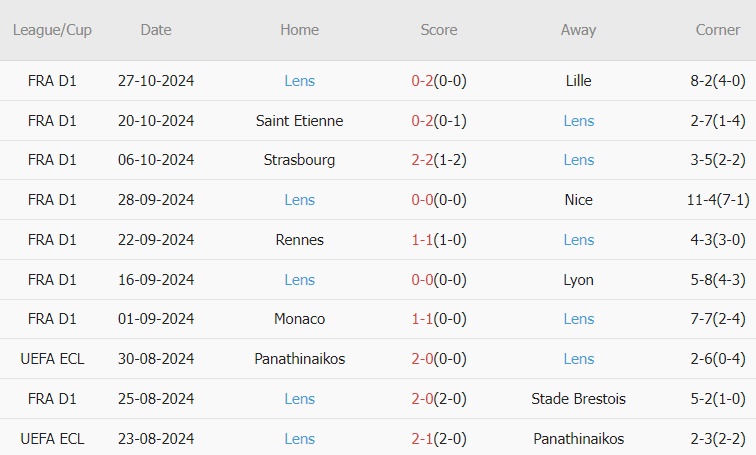Viewport: 756px width, 455px height.
Task: Open the Monaco home team link
Action: click(x=299, y=319)
